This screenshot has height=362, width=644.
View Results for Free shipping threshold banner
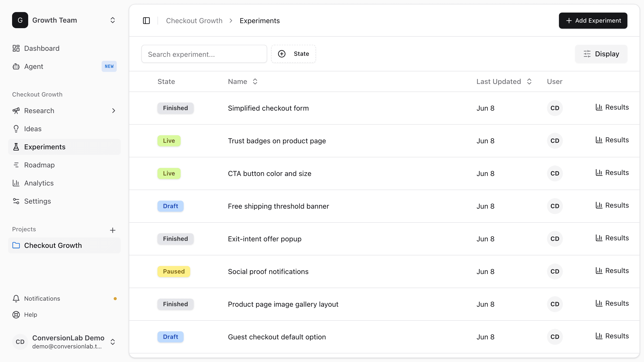click(612, 205)
